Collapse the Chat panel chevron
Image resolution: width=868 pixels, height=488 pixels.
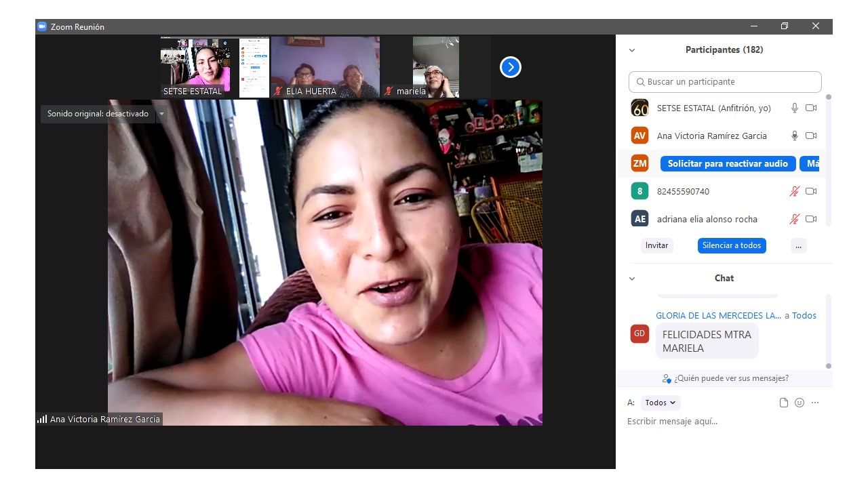632,279
